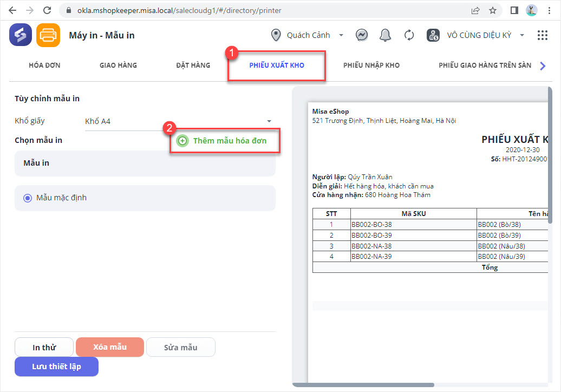Click the Máy in - Mẫu in title
The height and width of the screenshot is (392, 561).
102,35
